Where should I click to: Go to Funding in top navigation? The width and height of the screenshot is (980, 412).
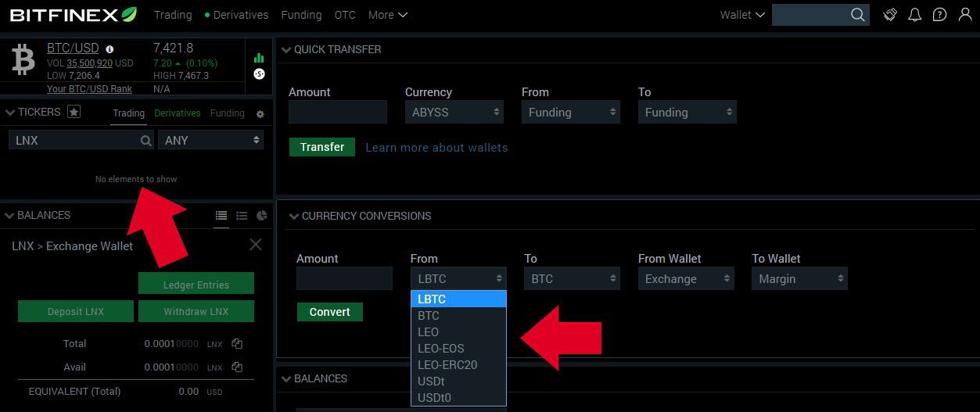click(301, 15)
